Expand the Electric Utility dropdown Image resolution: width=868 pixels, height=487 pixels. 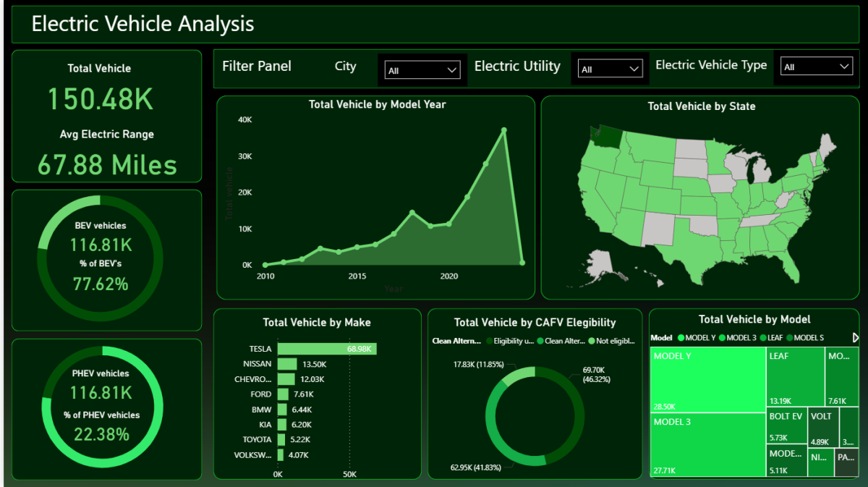pyautogui.click(x=610, y=69)
